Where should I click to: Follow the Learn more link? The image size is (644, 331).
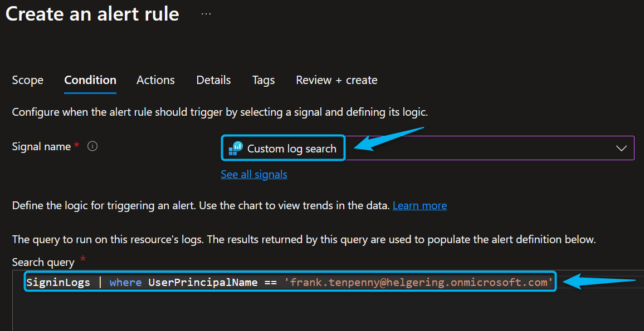point(419,206)
